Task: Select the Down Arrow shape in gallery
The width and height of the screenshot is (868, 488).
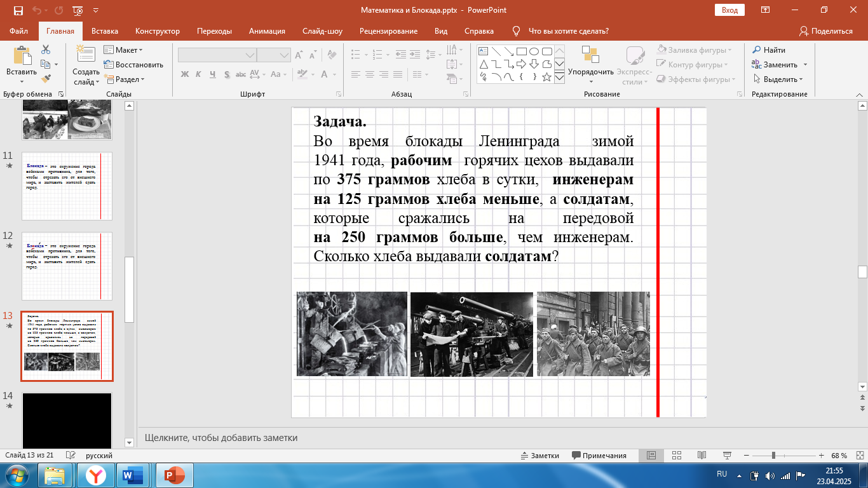Action: (534, 64)
